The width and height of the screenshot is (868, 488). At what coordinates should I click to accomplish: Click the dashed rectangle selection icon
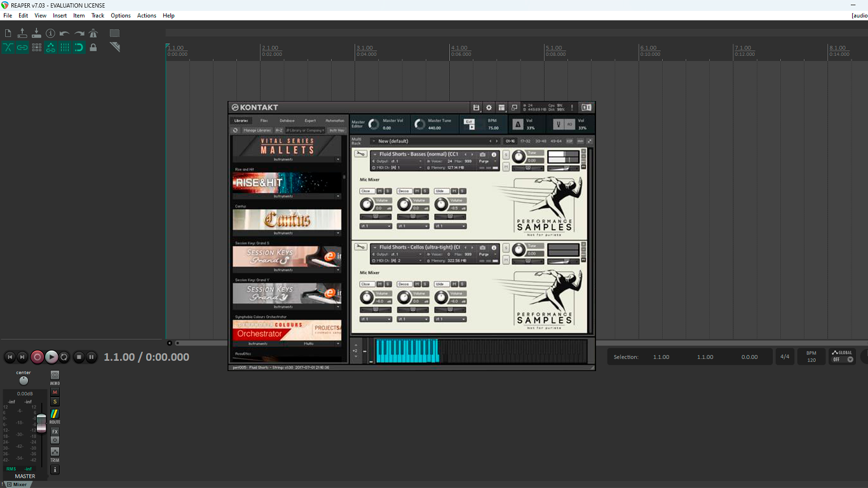114,33
